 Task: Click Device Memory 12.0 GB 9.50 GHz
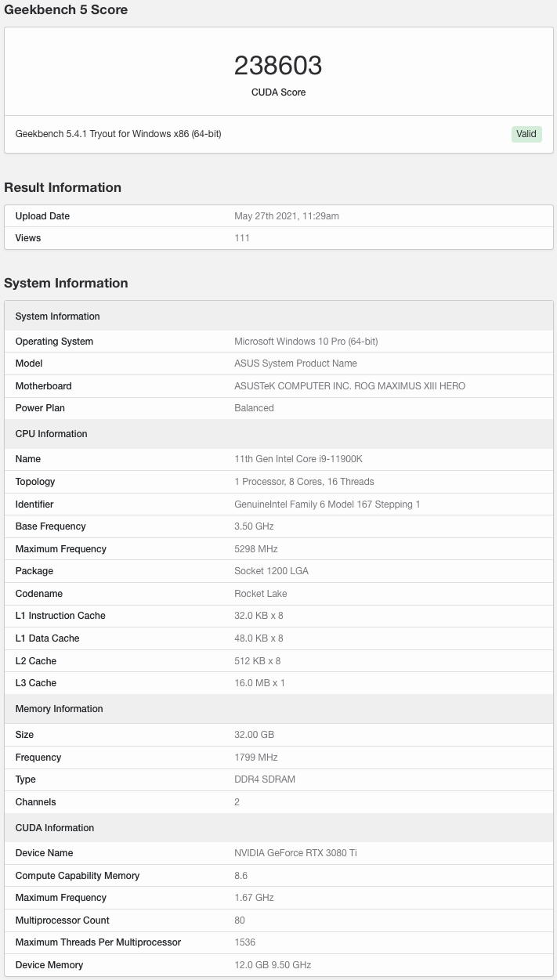coord(273,965)
